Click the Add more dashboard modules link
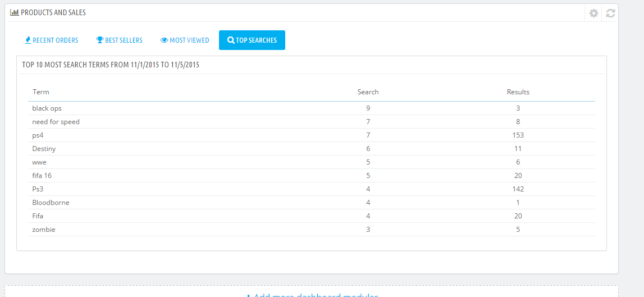This screenshot has width=644, height=297. coord(312,295)
